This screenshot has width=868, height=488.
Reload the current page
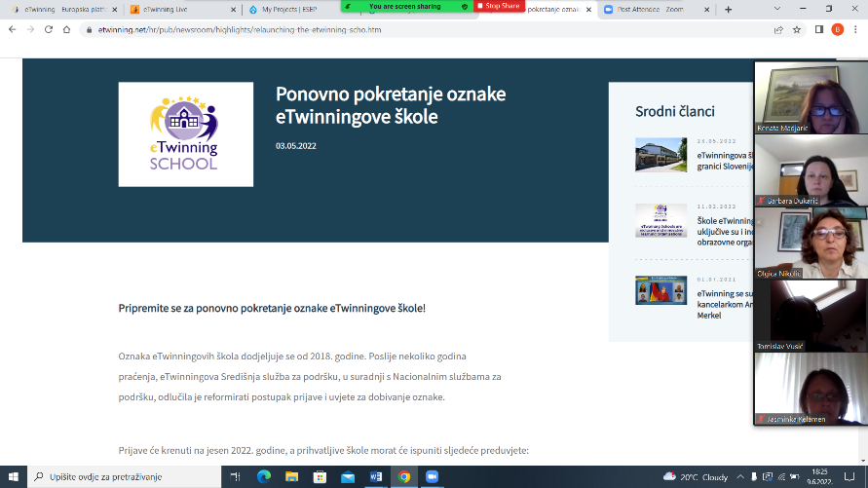tap(49, 30)
